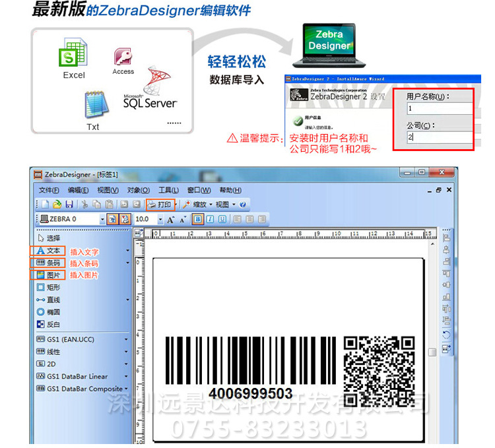Redo the action in the toolbar
Image resolution: width=495 pixels, height=448 pixels.
point(137,205)
